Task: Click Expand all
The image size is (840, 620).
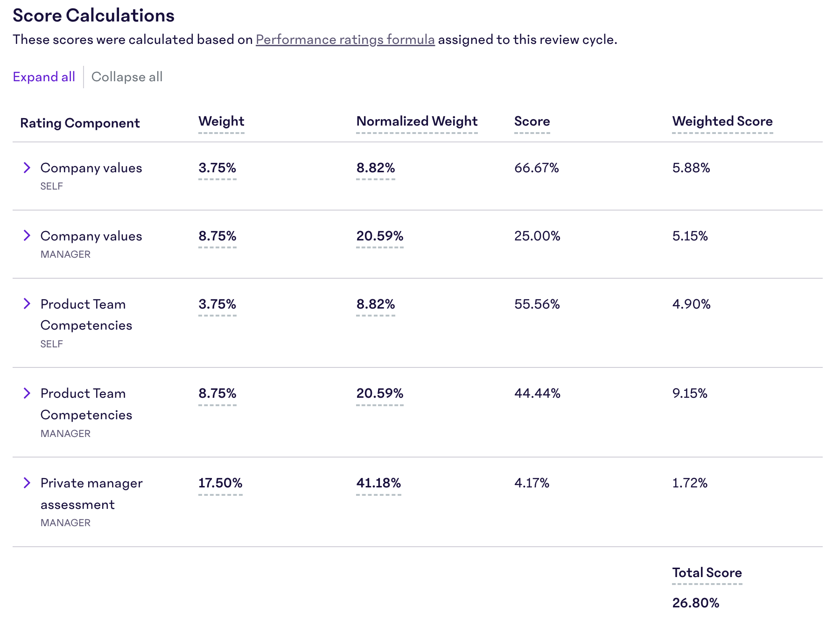Action: pyautogui.click(x=44, y=77)
